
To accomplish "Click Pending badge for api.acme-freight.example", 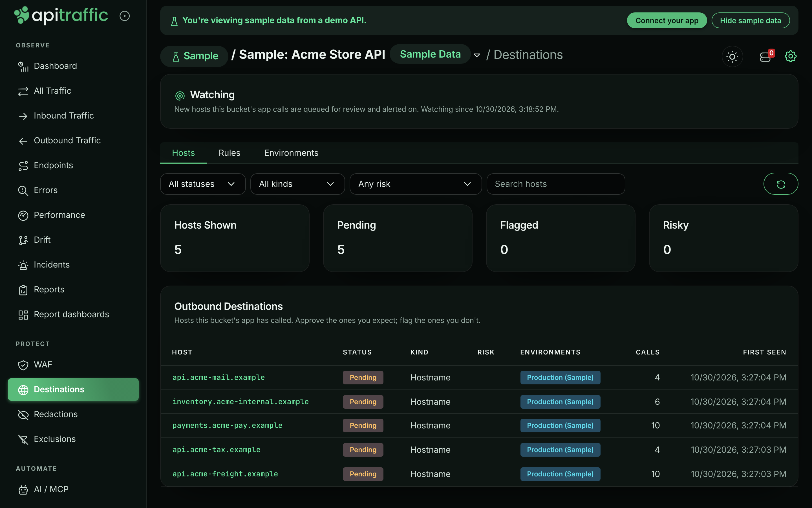I will click(363, 474).
